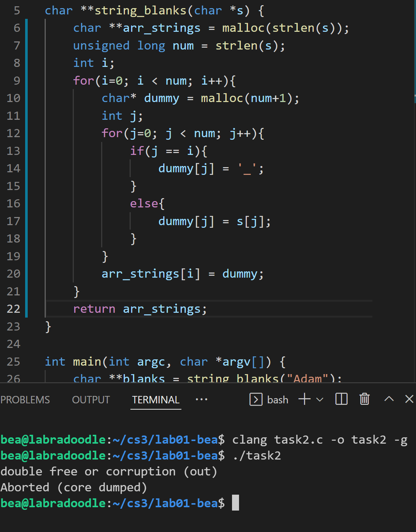
Task: Open the PROBLEMS panel tab
Action: click(25, 400)
